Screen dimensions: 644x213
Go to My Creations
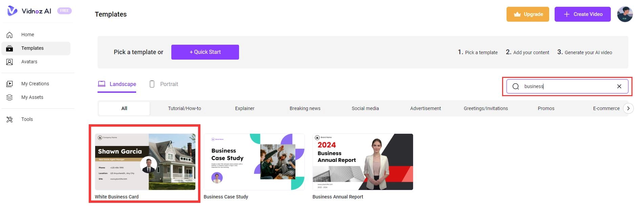[35, 84]
